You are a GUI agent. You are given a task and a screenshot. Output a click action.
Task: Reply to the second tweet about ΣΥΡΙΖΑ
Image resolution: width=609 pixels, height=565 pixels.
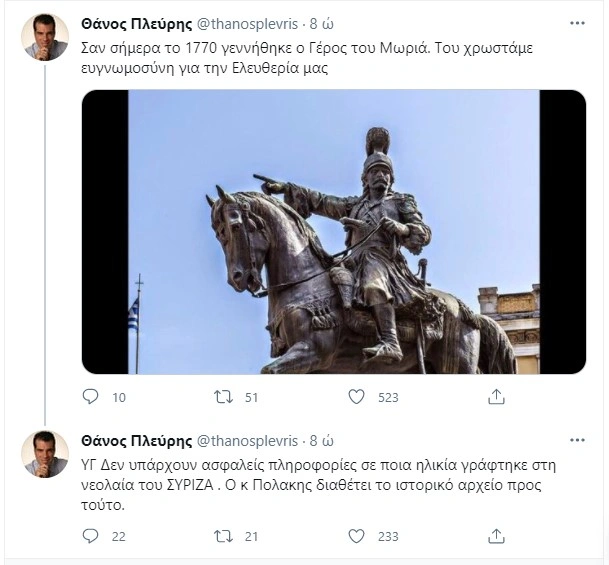click(x=91, y=537)
